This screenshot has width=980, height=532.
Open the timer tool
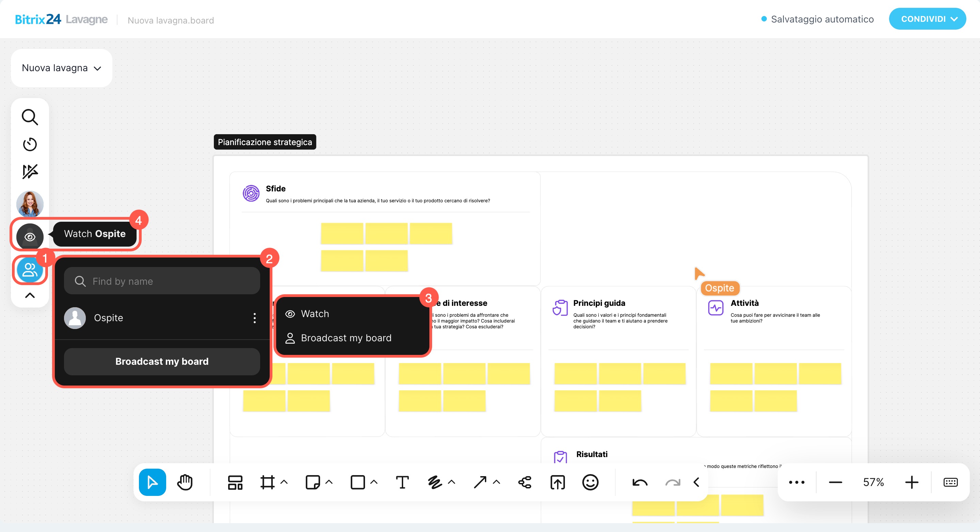pos(30,144)
